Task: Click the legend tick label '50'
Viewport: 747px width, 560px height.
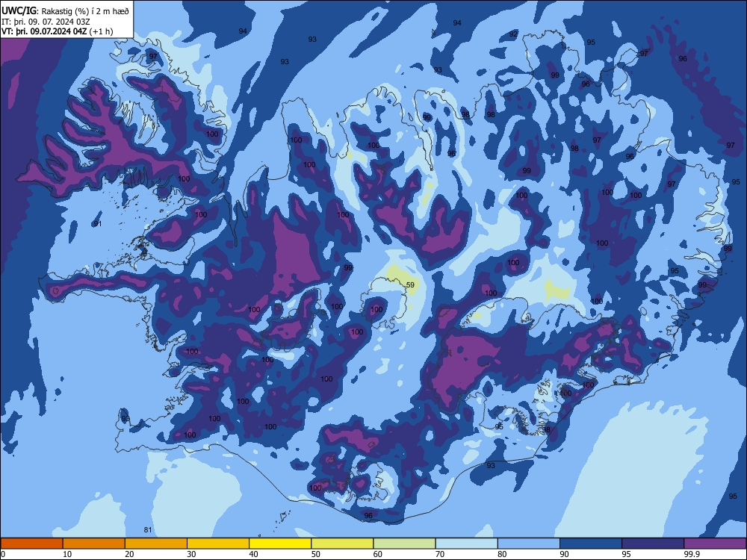Action: pos(316,554)
